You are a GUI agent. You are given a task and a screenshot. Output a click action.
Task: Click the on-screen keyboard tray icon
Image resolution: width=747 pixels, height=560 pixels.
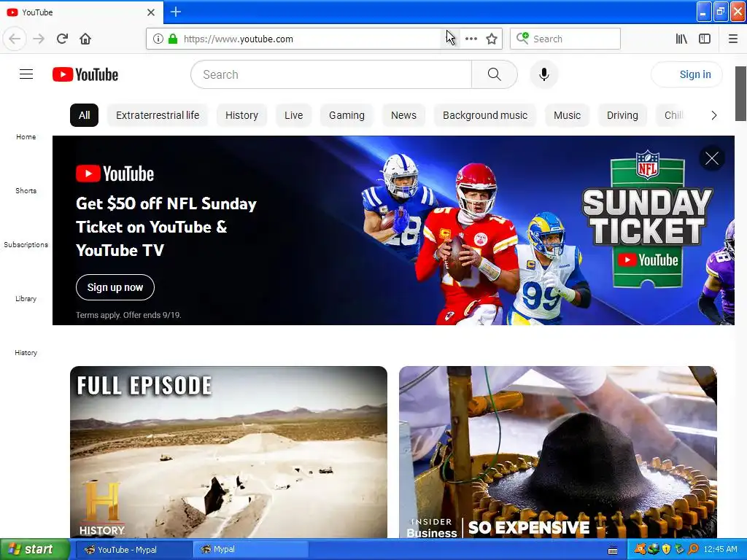pyautogui.click(x=613, y=550)
